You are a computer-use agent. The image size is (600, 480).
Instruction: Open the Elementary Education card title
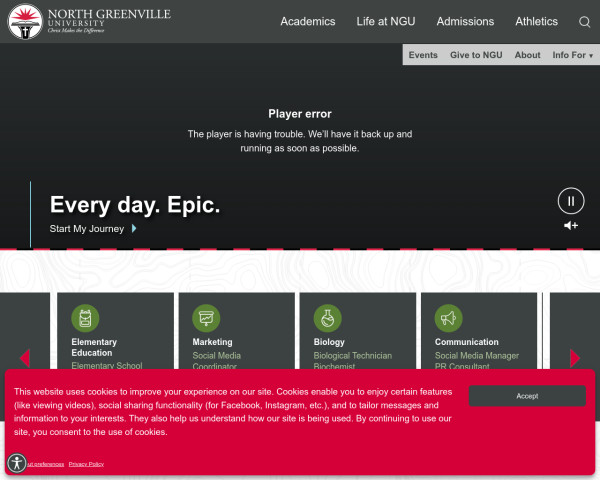click(94, 347)
